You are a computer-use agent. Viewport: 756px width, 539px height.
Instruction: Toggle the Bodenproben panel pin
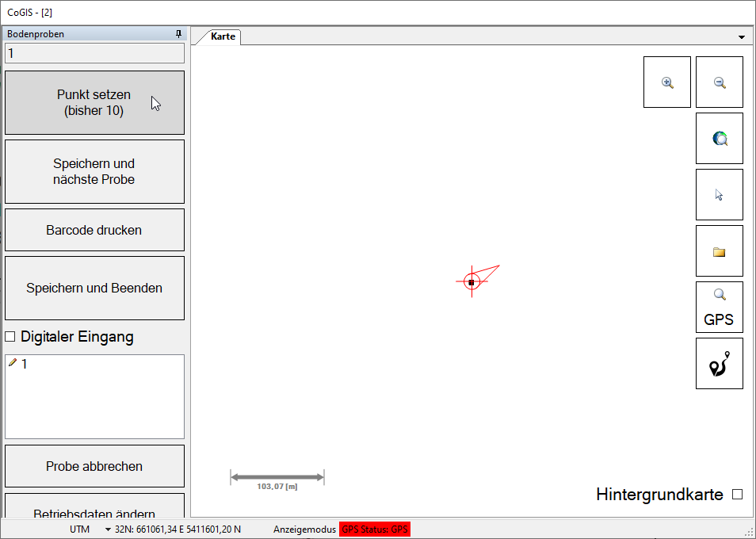pyautogui.click(x=178, y=33)
